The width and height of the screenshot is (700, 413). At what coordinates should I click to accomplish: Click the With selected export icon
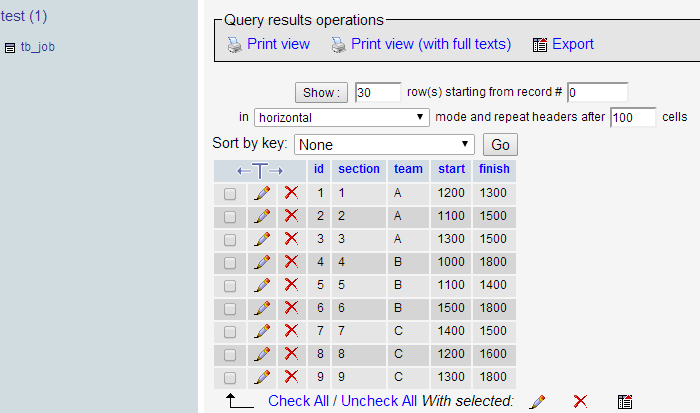(625, 401)
